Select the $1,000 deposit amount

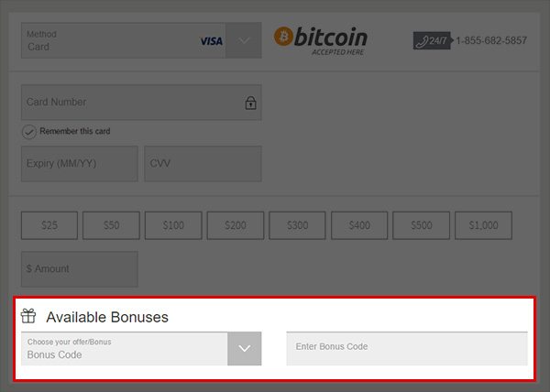point(483,225)
